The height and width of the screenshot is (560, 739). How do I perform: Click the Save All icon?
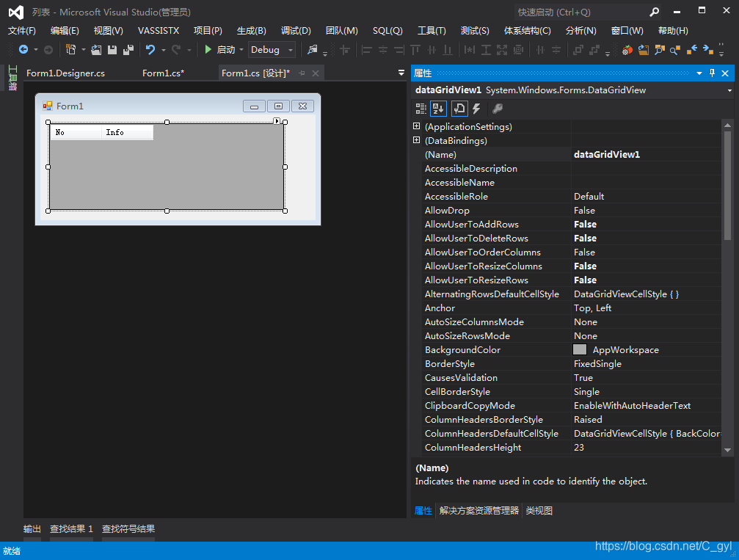click(x=128, y=49)
